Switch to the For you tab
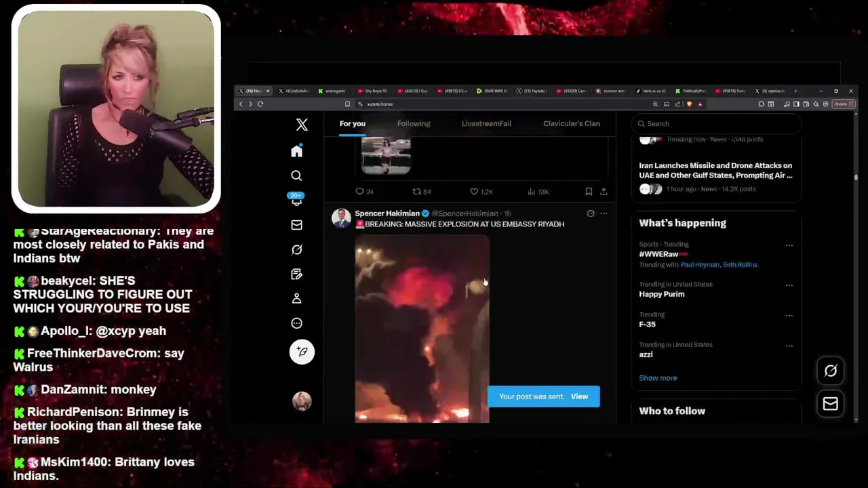The width and height of the screenshot is (868, 488). (x=352, y=123)
